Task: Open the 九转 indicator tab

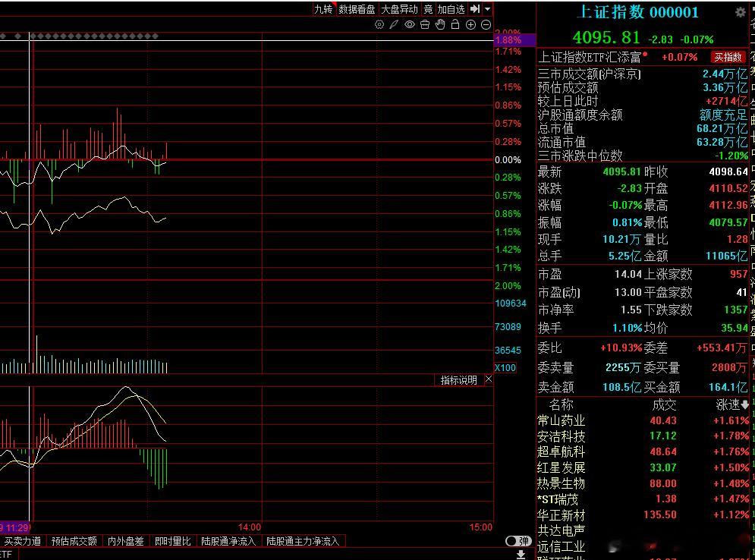Action: point(323,8)
